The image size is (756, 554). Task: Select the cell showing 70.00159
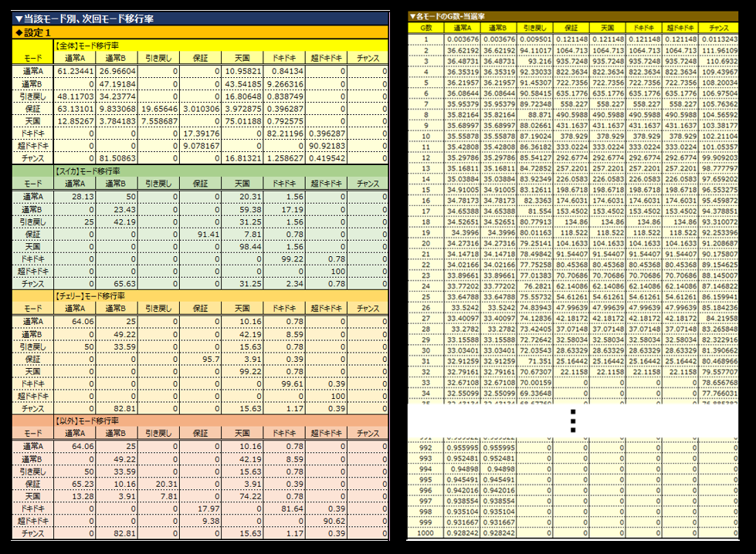(x=534, y=383)
